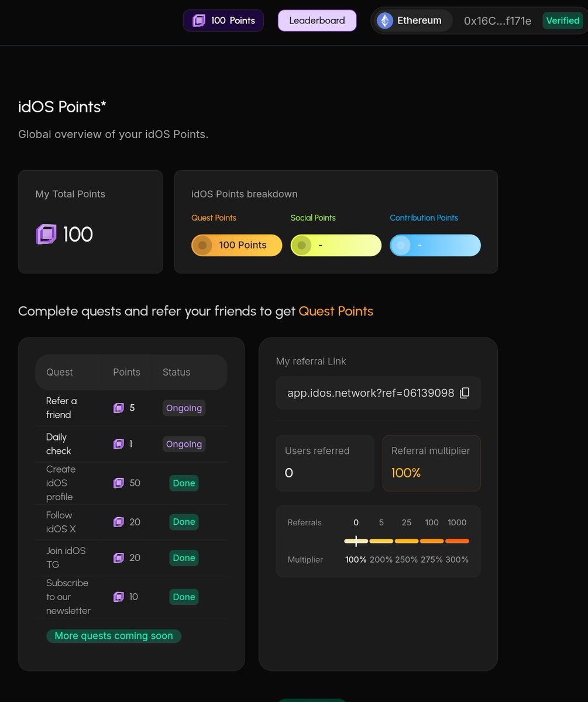Click the Referral multiplier 100% card
Screen dimensions: 588x702
431,463
